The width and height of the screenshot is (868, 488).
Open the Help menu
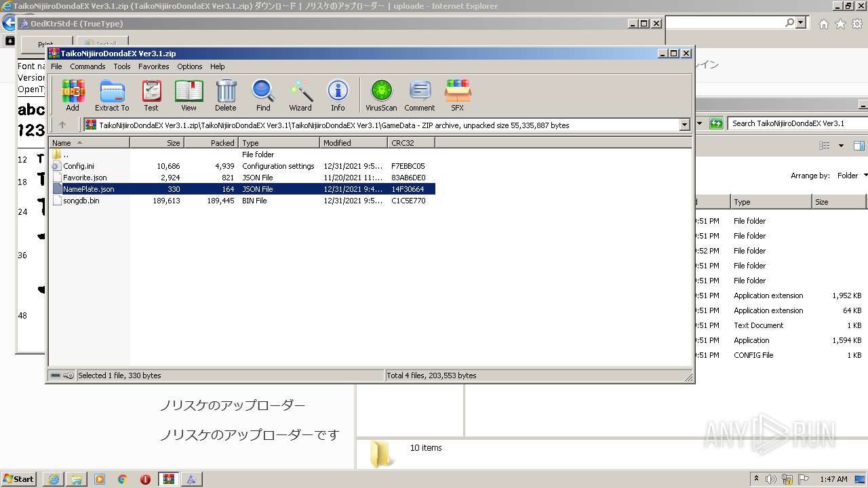(218, 66)
